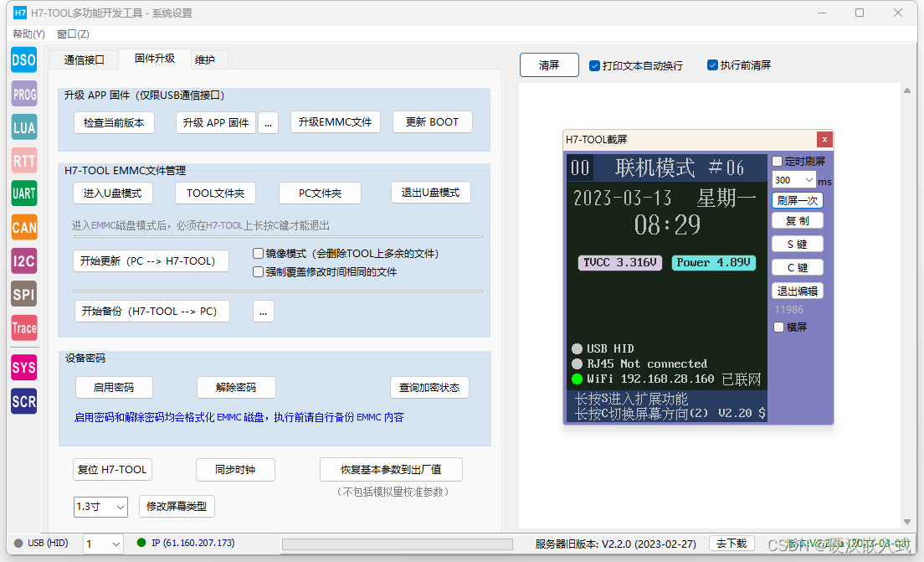The width and height of the screenshot is (924, 562).
Task: Click the 检查当前版本 button
Action: point(114,122)
